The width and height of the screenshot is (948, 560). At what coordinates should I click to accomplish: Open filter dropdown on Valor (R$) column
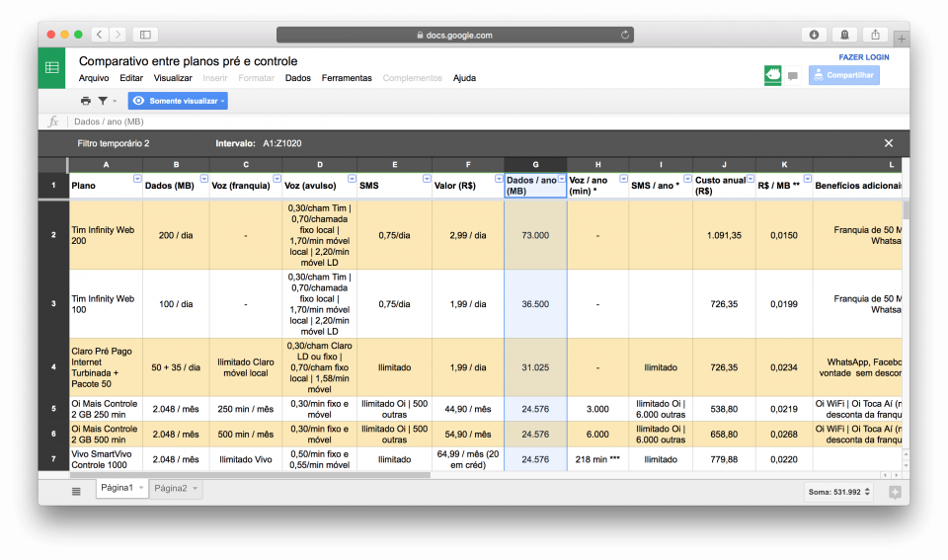pos(497,179)
